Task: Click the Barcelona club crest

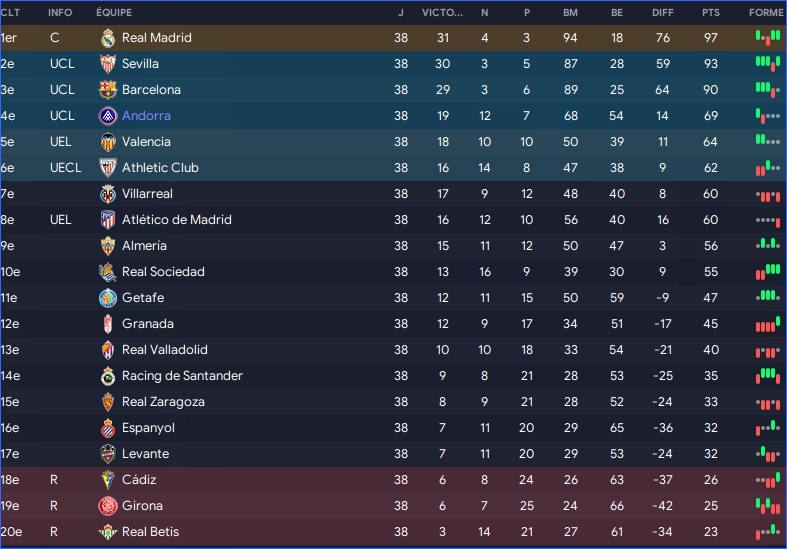Action: coord(108,90)
